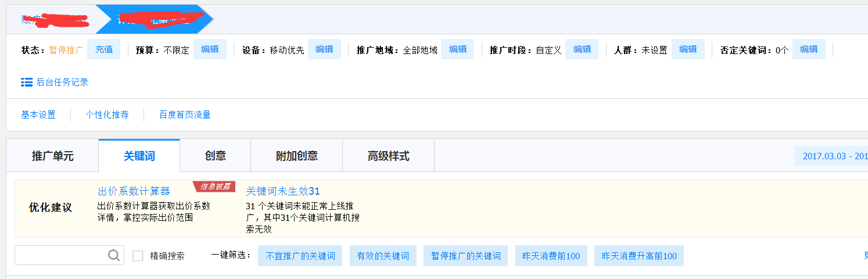The image size is (868, 279).
Task: Click the 优化建议 label
Action: (51, 208)
